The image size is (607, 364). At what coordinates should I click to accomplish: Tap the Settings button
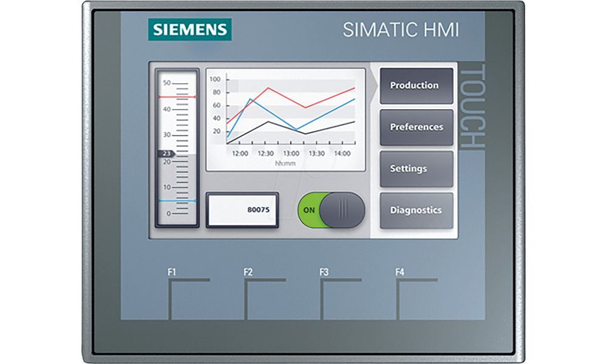point(416,169)
